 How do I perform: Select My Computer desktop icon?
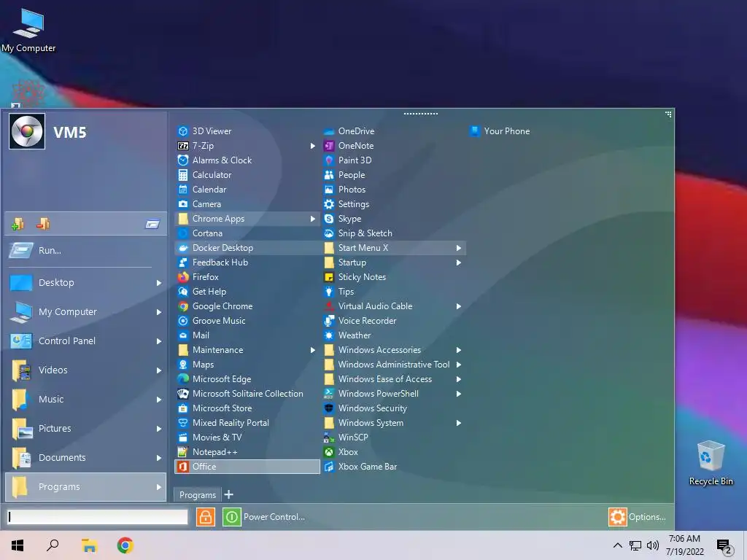click(x=28, y=30)
